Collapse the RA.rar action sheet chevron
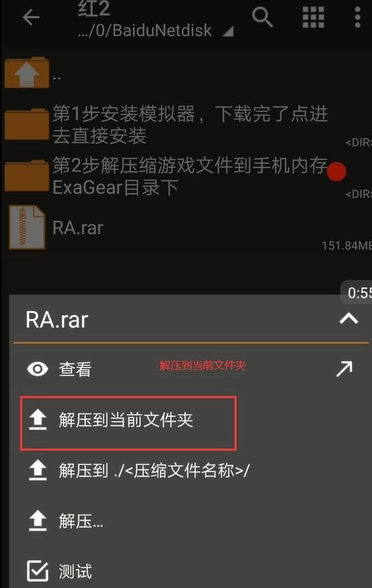 348,319
